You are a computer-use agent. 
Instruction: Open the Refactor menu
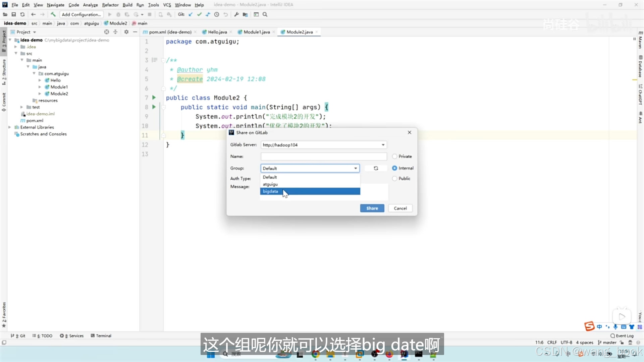(110, 5)
